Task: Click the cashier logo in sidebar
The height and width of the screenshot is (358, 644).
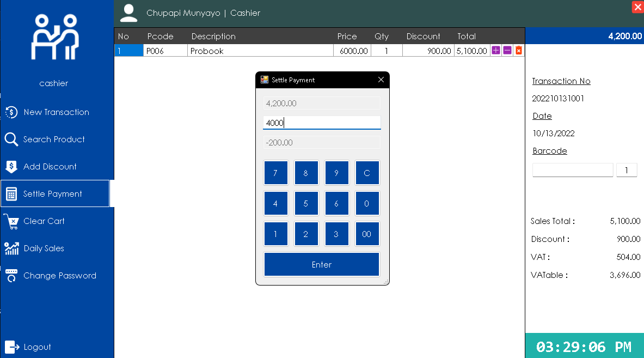Action: click(x=55, y=37)
